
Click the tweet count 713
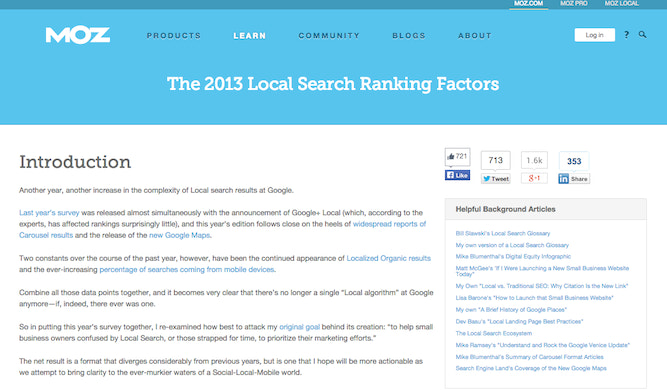[x=496, y=160]
